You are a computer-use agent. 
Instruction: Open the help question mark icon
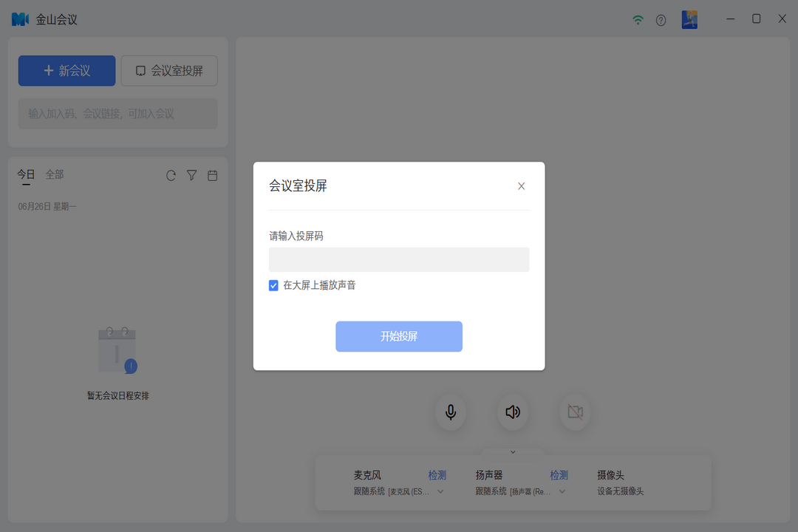661,20
